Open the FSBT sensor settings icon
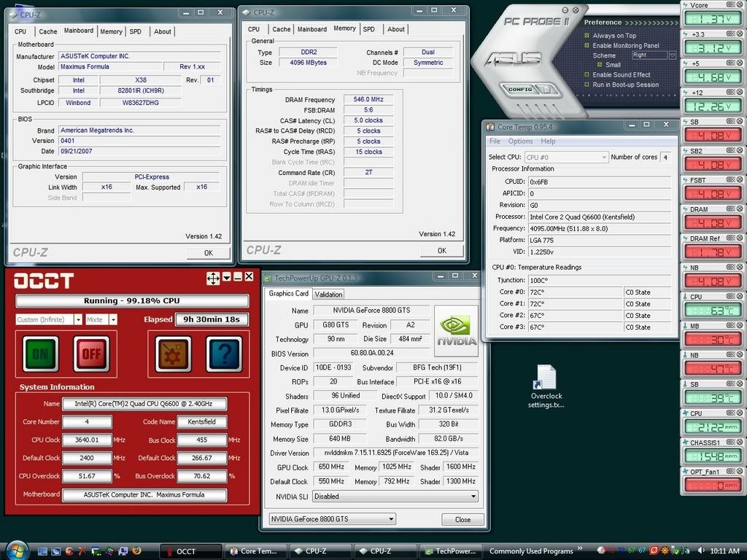 pyautogui.click(x=731, y=179)
